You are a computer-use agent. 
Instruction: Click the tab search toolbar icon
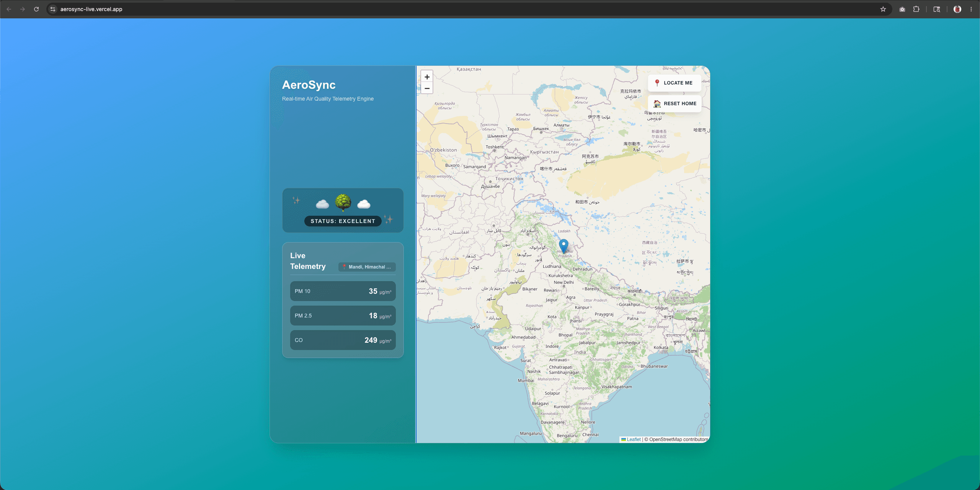pyautogui.click(x=937, y=9)
